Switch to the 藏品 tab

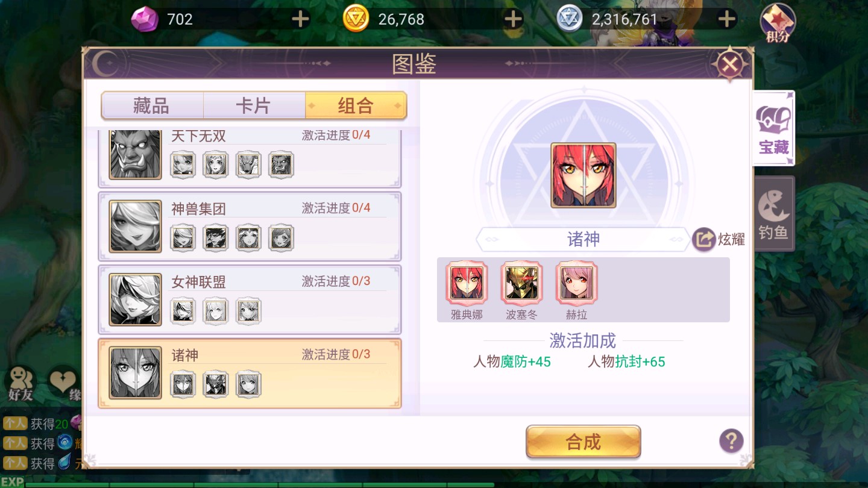[152, 106]
